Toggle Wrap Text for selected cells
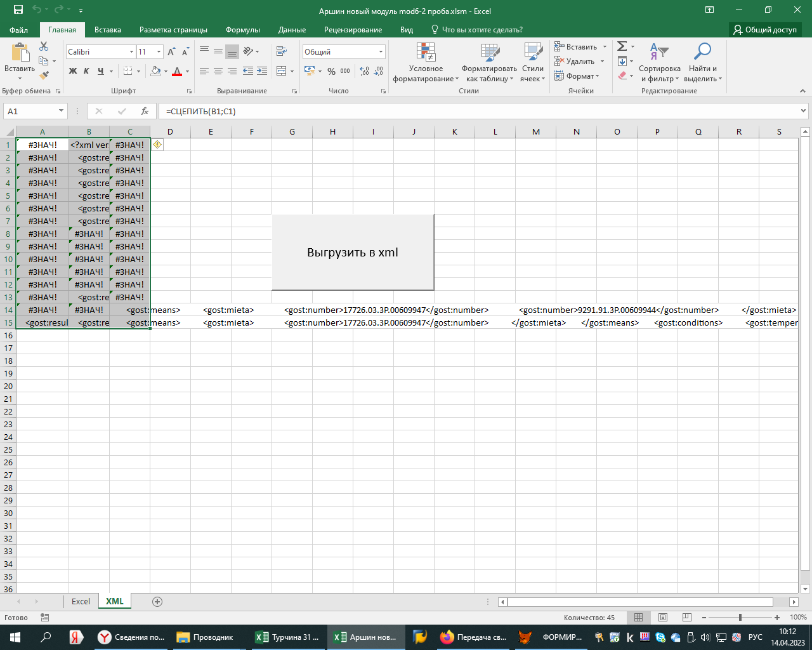The height and width of the screenshot is (650, 812). coord(281,51)
